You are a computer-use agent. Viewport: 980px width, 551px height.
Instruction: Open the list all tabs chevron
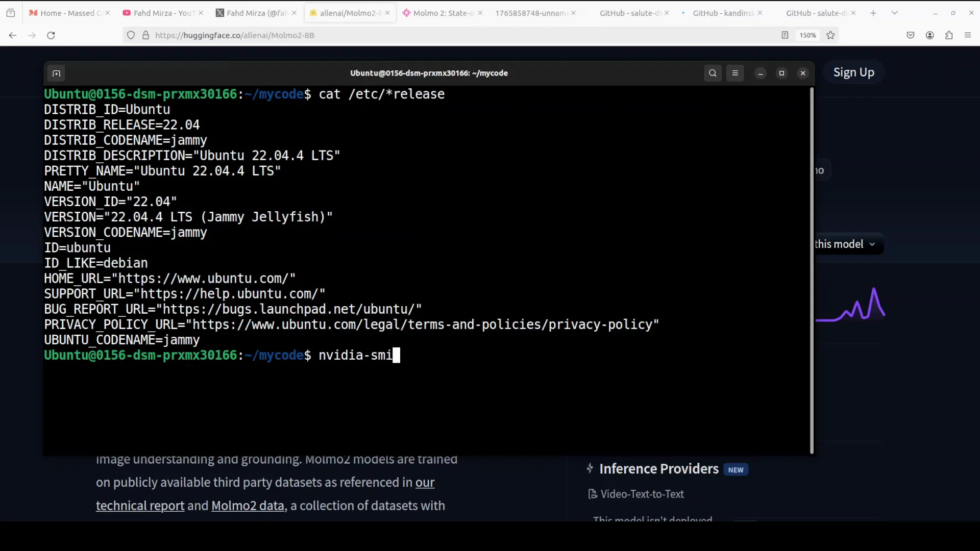pos(894,13)
